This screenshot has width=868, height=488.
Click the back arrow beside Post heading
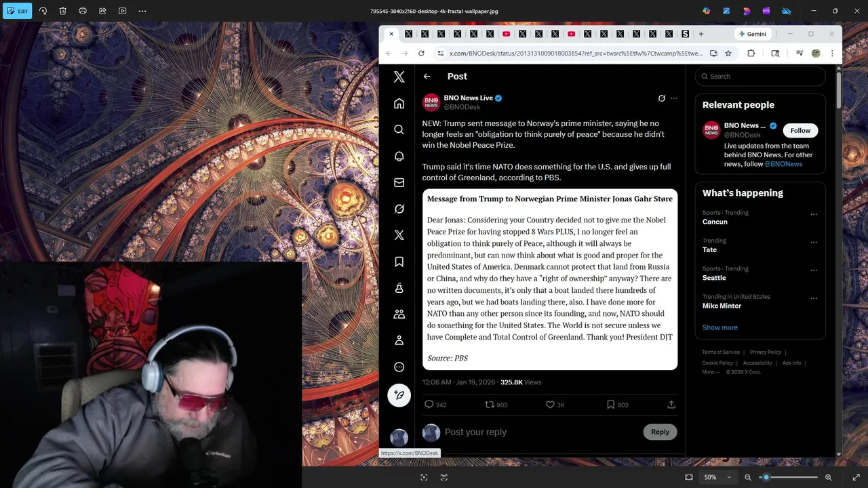(x=427, y=77)
